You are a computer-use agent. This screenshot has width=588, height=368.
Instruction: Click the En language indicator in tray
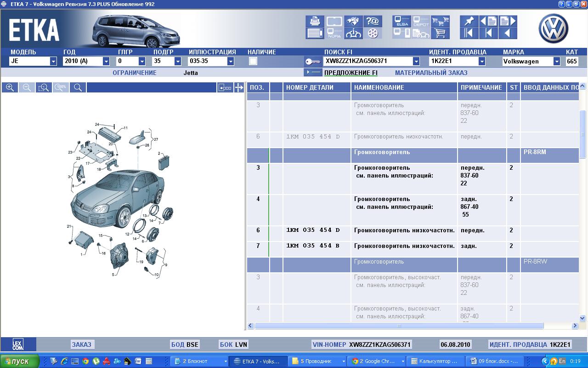coord(562,362)
